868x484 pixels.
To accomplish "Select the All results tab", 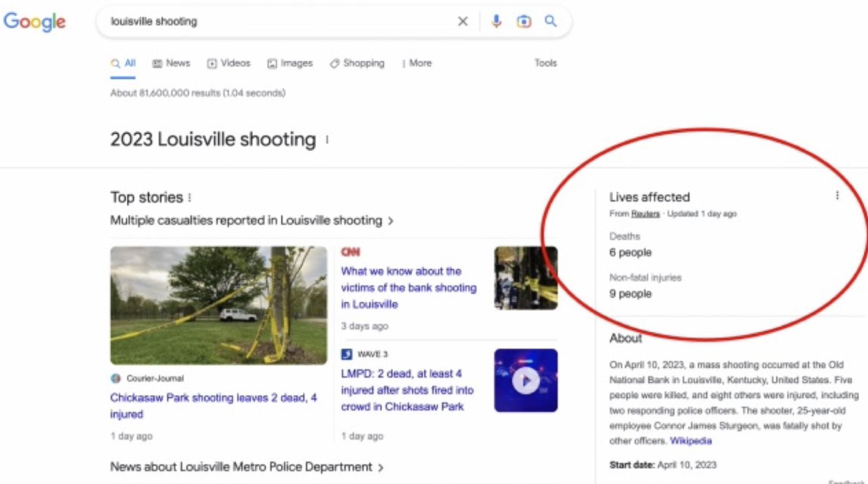I will (x=123, y=63).
